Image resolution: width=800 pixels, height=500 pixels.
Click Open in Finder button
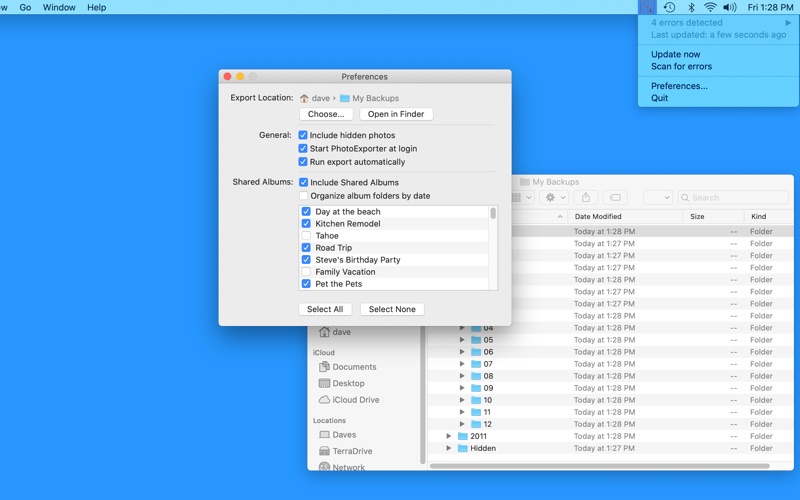(396, 114)
